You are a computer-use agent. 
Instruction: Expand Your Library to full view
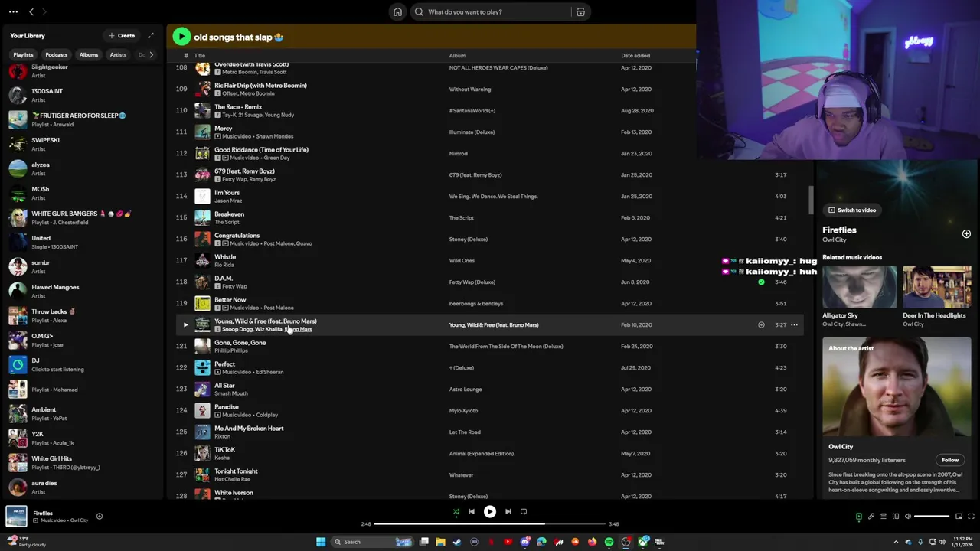(x=151, y=35)
